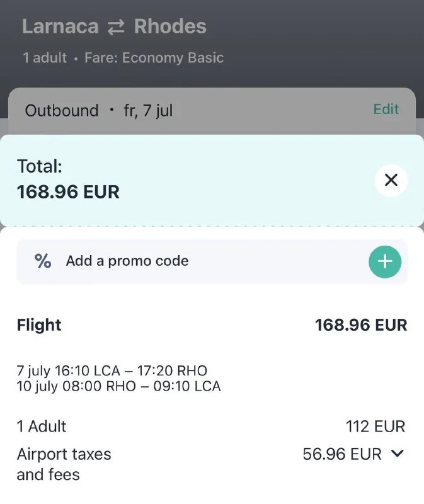The height and width of the screenshot is (504, 424).
Task: Select the 7 july LCA – RHO flight line
Action: click(112, 370)
